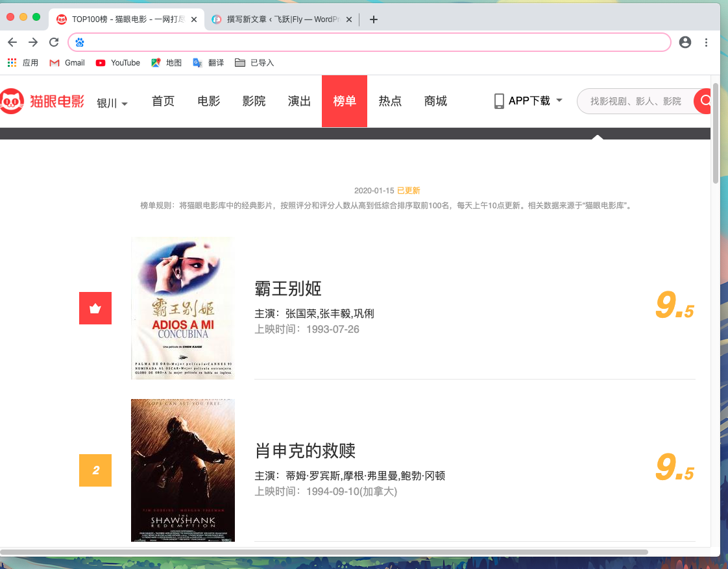The height and width of the screenshot is (569, 728).
Task: Go back using the browser back arrow
Action: 12,42
